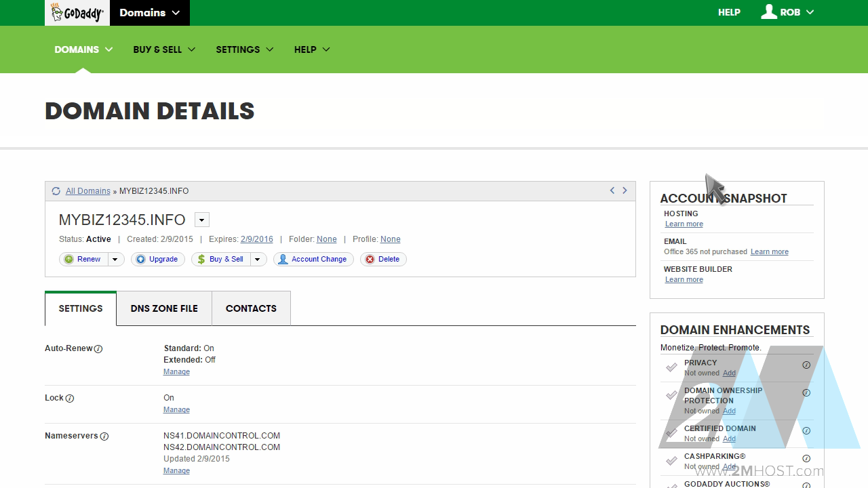
Task: Click Learn more for Office 365 email
Action: pyautogui.click(x=770, y=252)
